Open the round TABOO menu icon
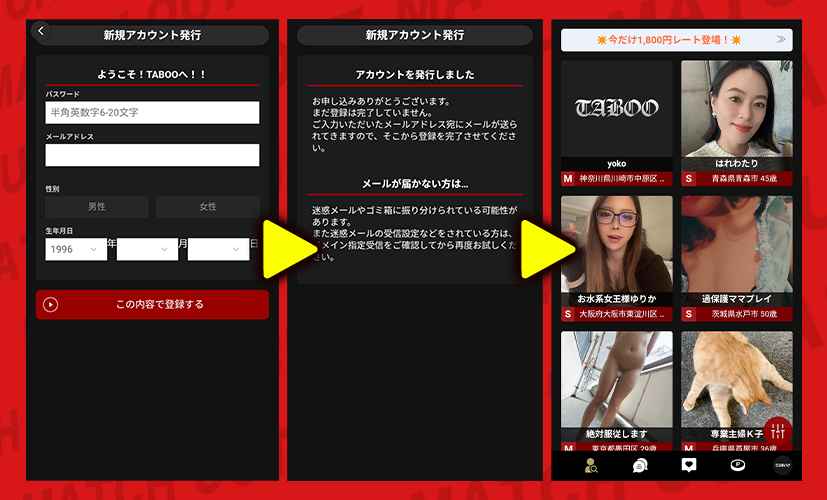The image size is (827, 500). pos(783,465)
